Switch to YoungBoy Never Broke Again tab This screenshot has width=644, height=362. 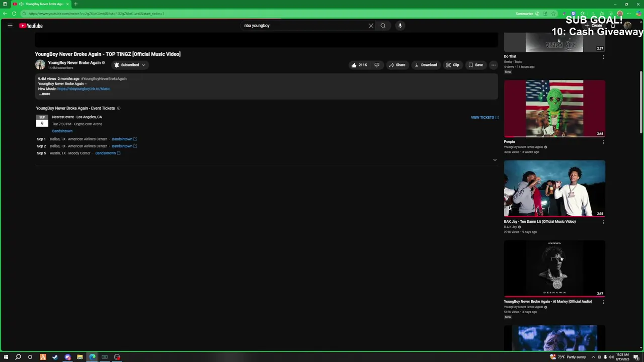click(x=40, y=4)
